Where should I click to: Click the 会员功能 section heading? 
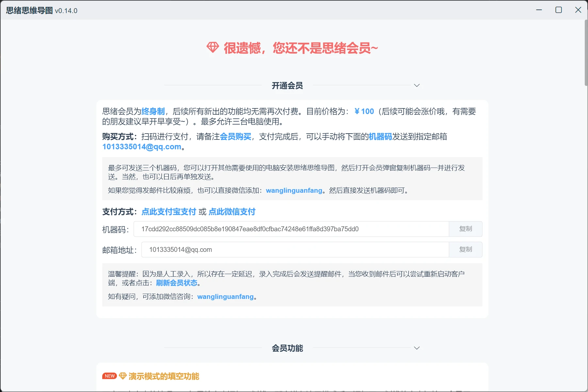287,348
